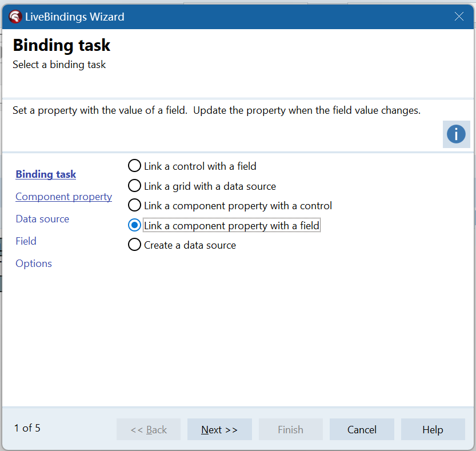Close the LiveBindings Wizard window

pyautogui.click(x=459, y=17)
